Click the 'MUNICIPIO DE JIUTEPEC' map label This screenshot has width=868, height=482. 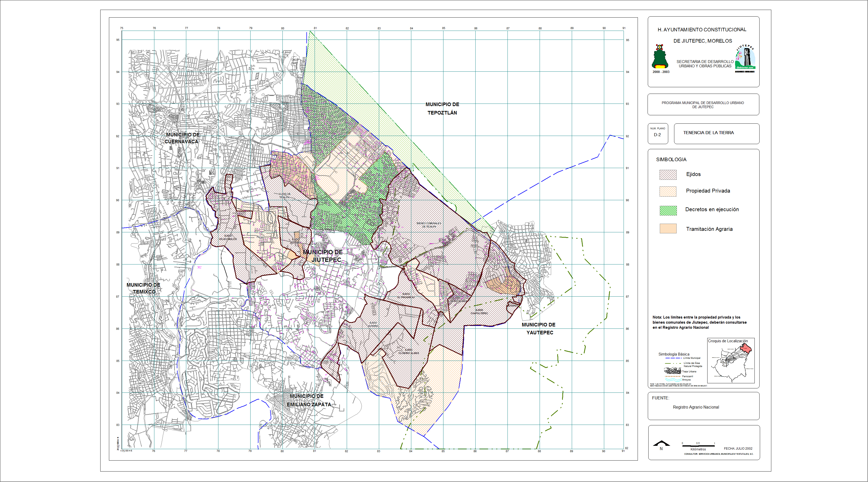323,256
